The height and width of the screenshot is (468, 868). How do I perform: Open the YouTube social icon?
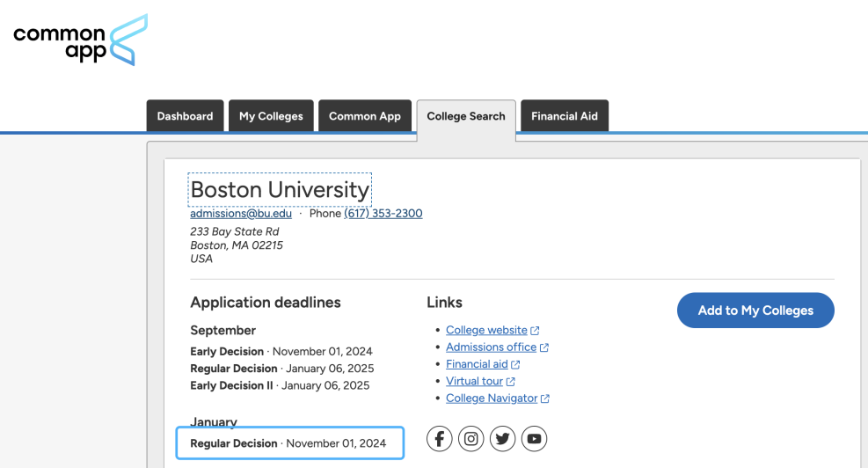(534, 439)
